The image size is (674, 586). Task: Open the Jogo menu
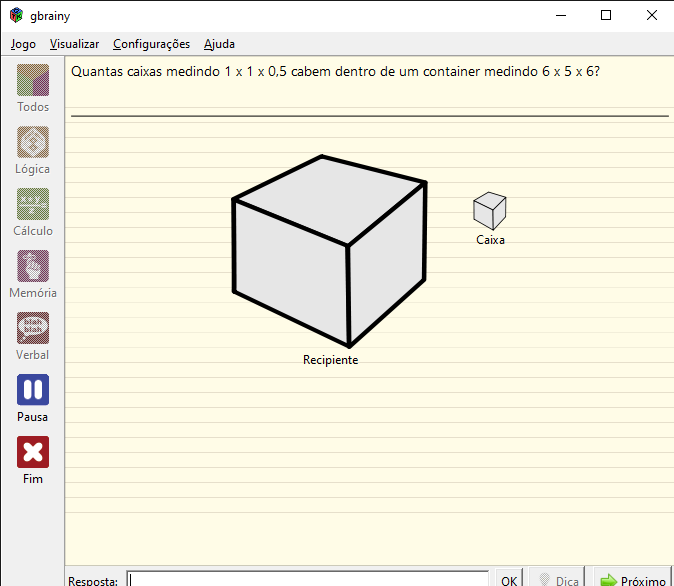point(23,44)
